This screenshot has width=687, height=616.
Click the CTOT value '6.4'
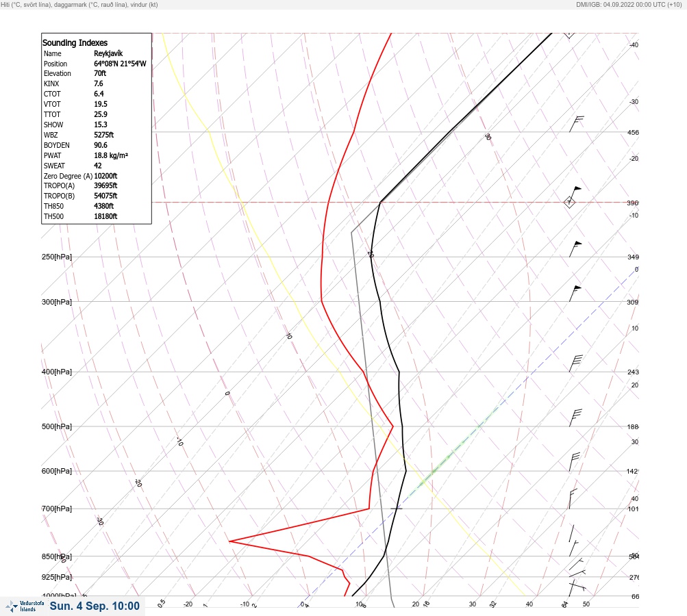(99, 94)
